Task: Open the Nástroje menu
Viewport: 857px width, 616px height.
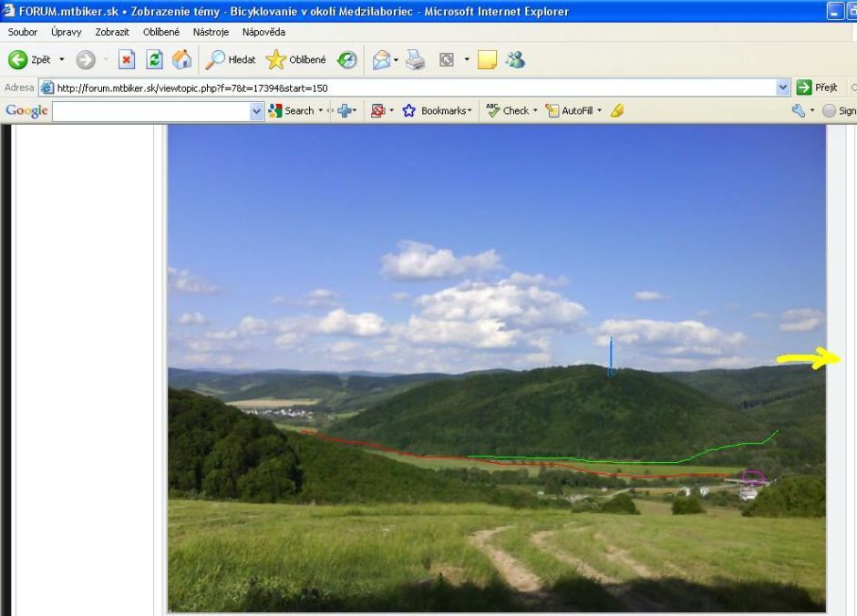Action: [x=211, y=32]
